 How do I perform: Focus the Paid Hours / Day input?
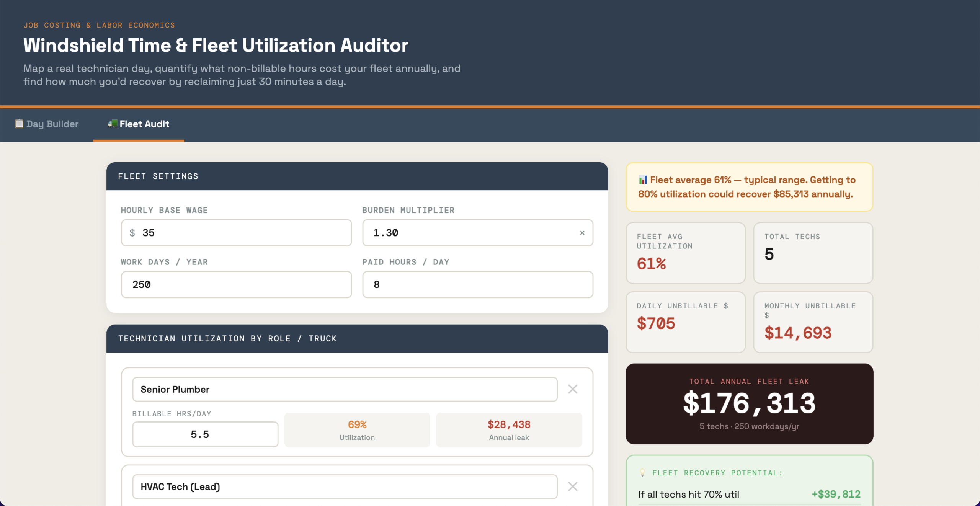(x=478, y=284)
